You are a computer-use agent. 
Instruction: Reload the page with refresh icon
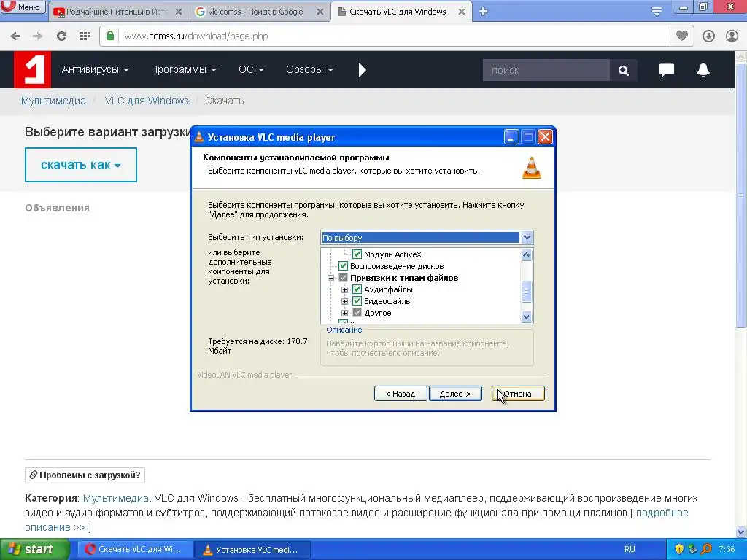[61, 36]
